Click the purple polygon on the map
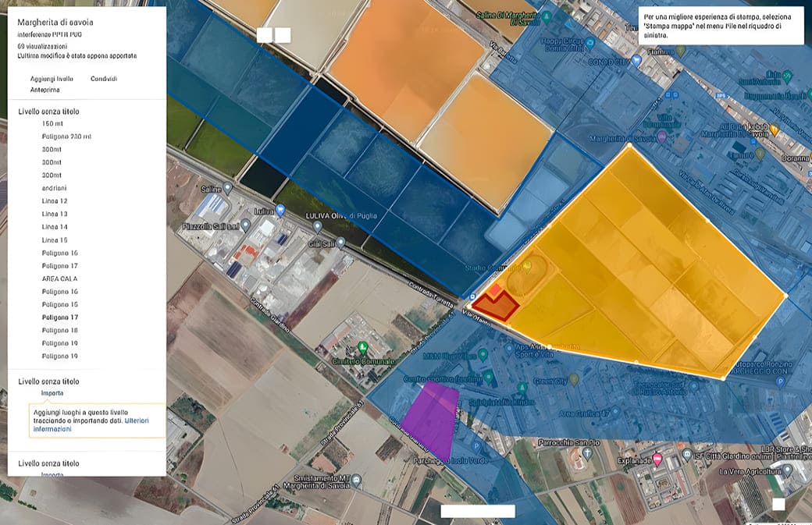The height and width of the screenshot is (525, 812). point(435,421)
